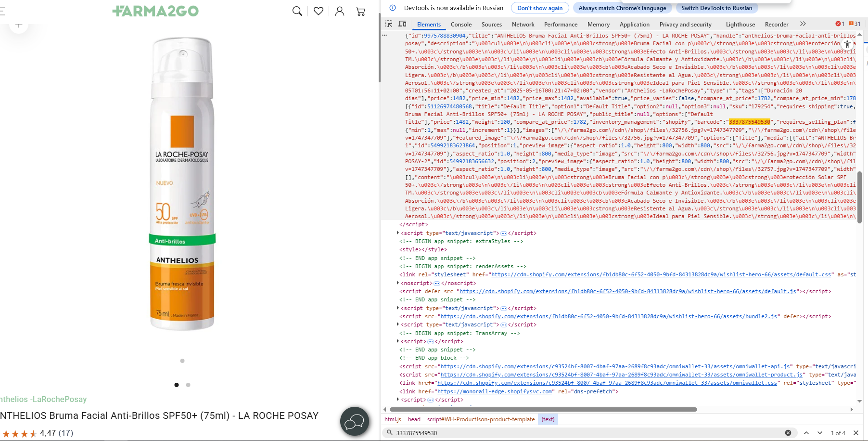Expand script node below wishlist bundle2.js
Image resolution: width=868 pixels, height=441 pixels.
398,324
